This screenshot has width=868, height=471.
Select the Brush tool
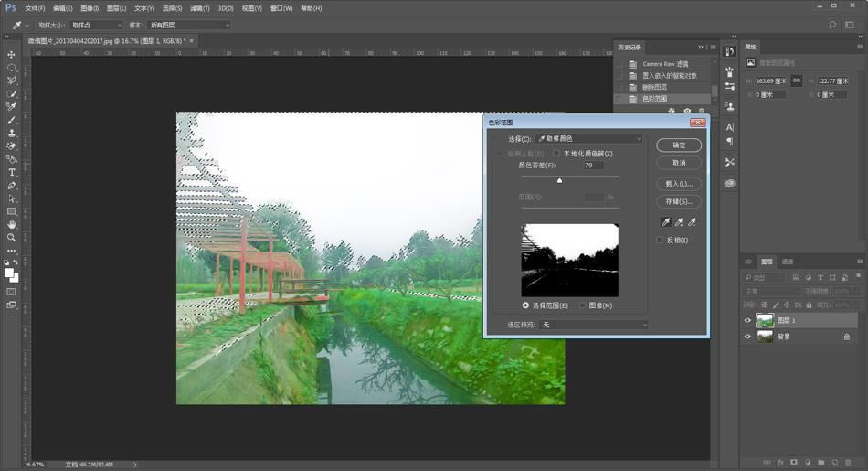(12, 120)
